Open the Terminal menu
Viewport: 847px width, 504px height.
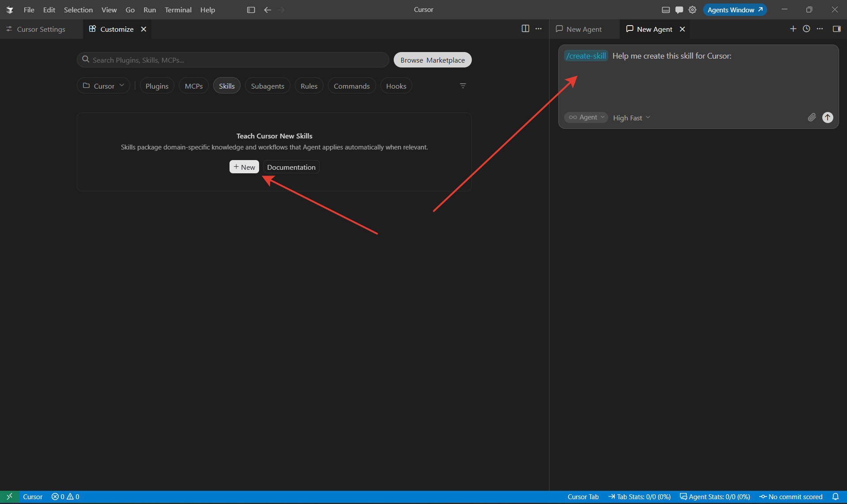pos(178,10)
